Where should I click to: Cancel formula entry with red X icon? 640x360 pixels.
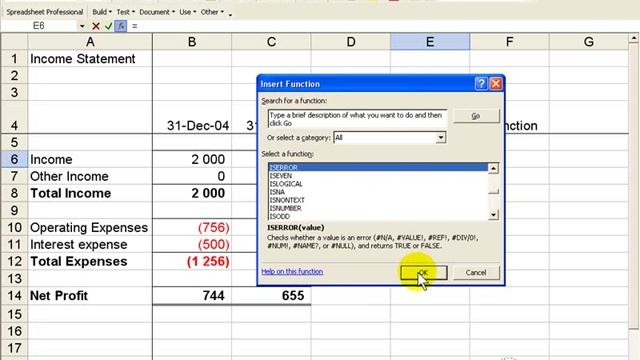96,26
